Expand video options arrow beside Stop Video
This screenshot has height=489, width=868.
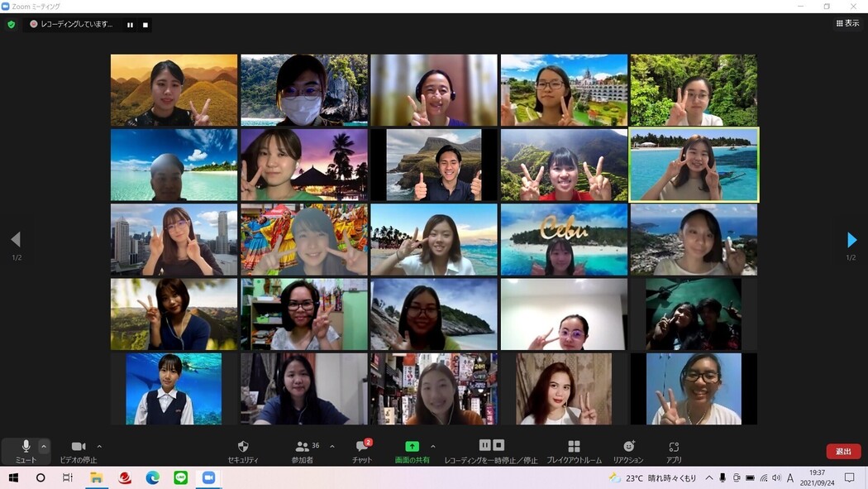coord(99,446)
